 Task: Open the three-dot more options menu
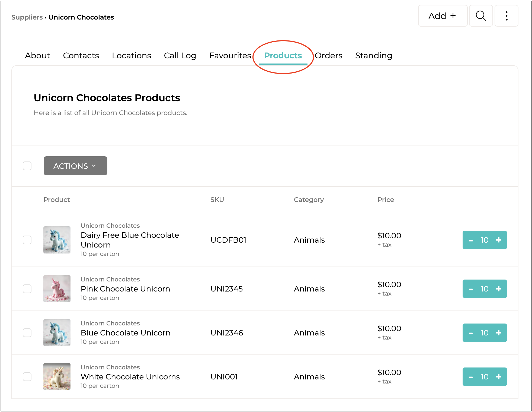(x=506, y=16)
